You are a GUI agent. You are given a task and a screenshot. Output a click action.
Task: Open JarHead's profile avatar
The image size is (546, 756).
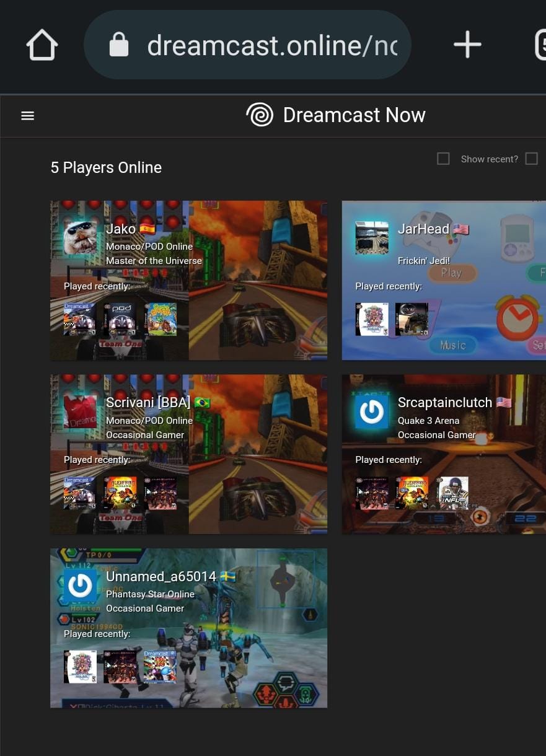[372, 238]
